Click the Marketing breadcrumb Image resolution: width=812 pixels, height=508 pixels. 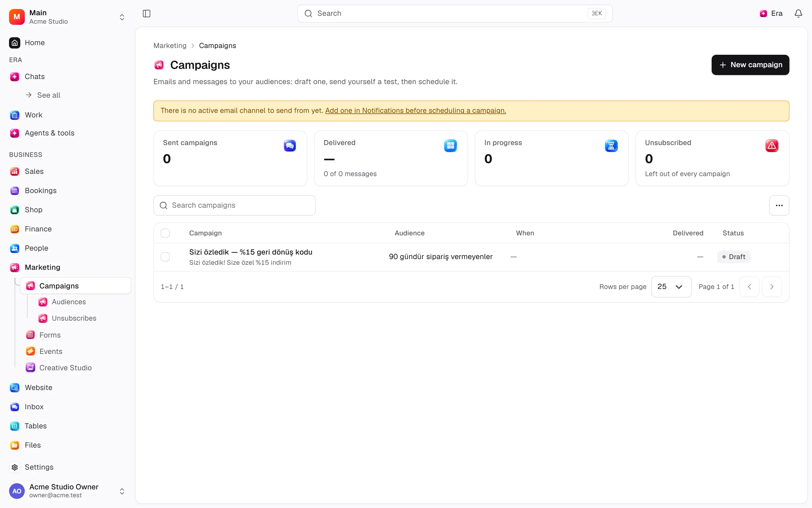170,46
